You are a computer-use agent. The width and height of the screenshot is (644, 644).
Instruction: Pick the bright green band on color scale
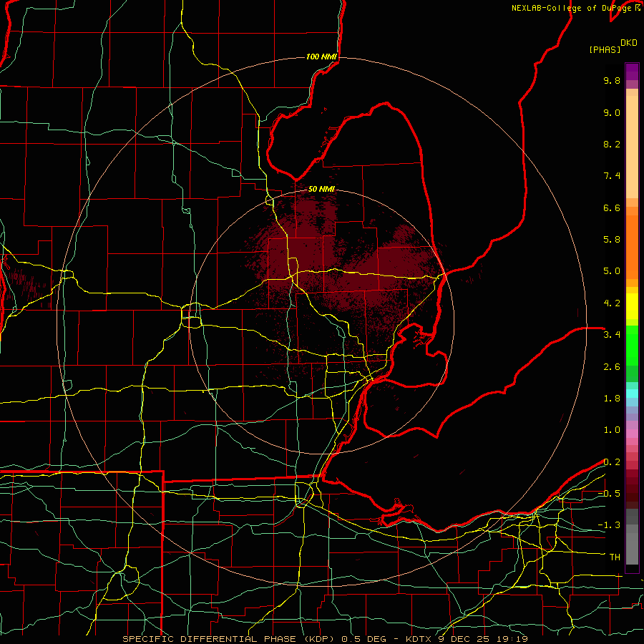point(632,346)
